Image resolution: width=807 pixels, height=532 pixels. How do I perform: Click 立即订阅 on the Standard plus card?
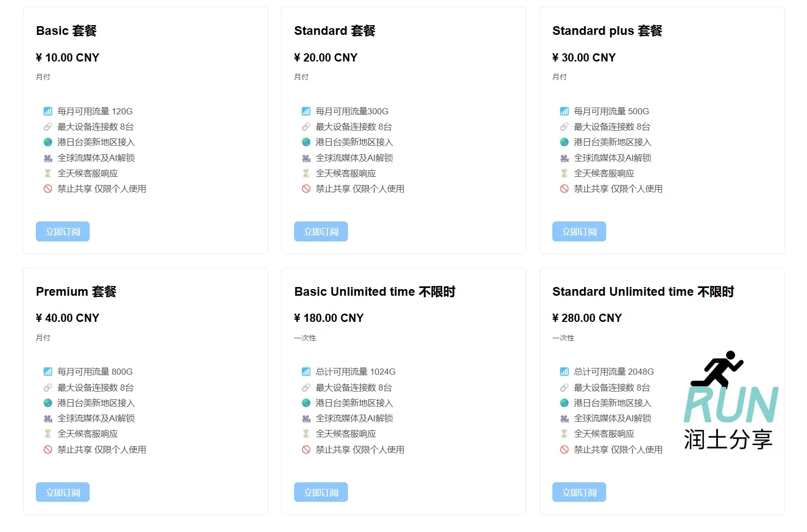(x=578, y=231)
